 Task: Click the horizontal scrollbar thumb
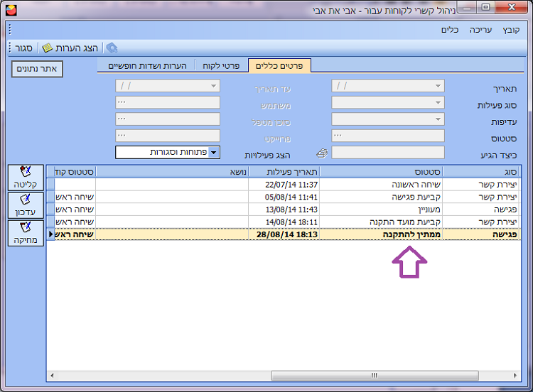375,376
